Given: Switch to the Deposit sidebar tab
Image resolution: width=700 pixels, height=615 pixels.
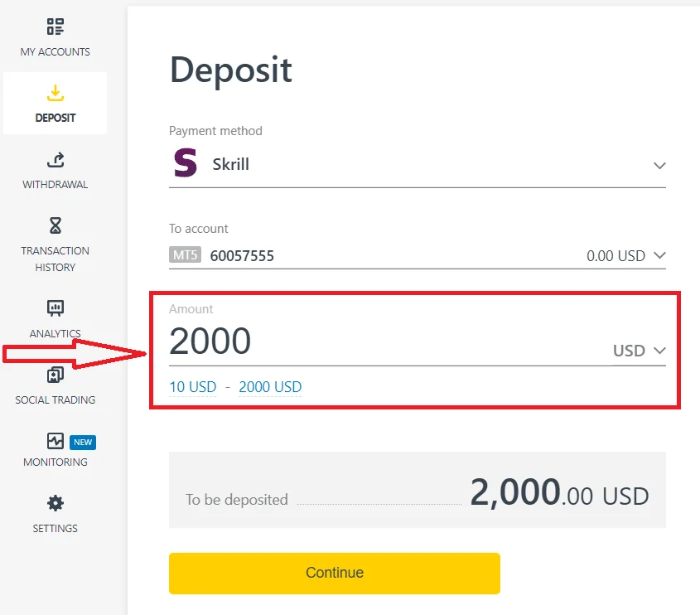Looking at the screenshot, I should click(55, 101).
